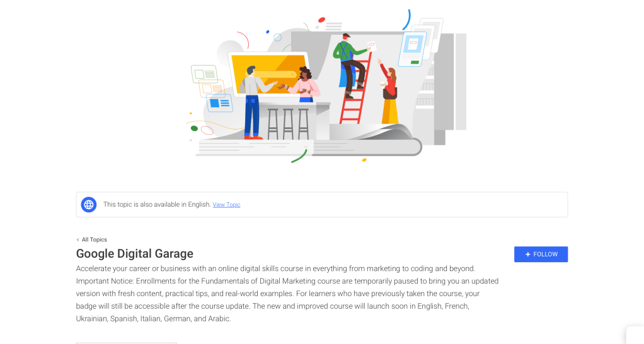Click the plus icon on the Follow button
The width and height of the screenshot is (644, 344).
tap(528, 255)
